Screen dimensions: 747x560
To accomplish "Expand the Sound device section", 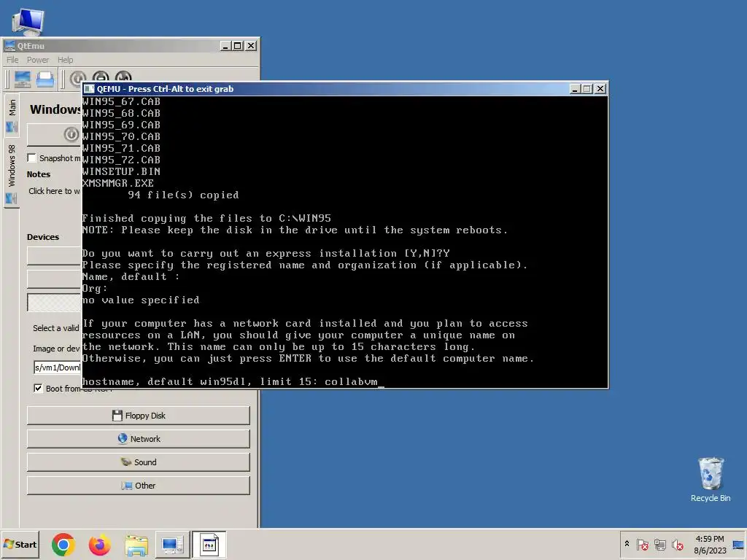I will (138, 462).
